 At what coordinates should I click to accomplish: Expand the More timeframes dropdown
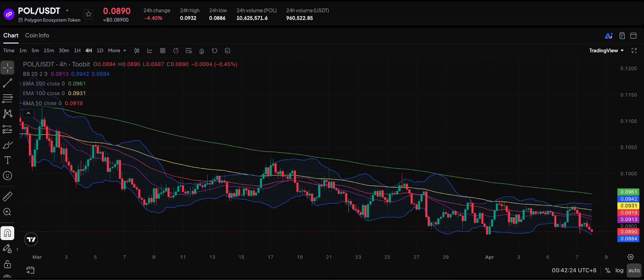[x=117, y=51]
